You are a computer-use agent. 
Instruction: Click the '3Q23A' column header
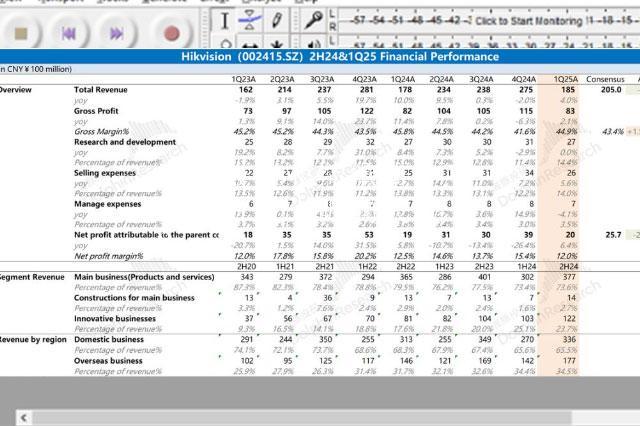(322, 79)
